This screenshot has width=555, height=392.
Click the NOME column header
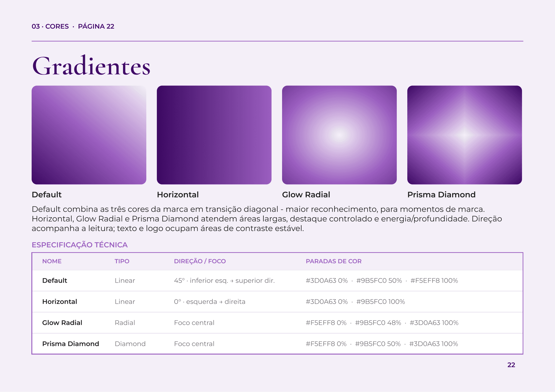click(x=52, y=261)
